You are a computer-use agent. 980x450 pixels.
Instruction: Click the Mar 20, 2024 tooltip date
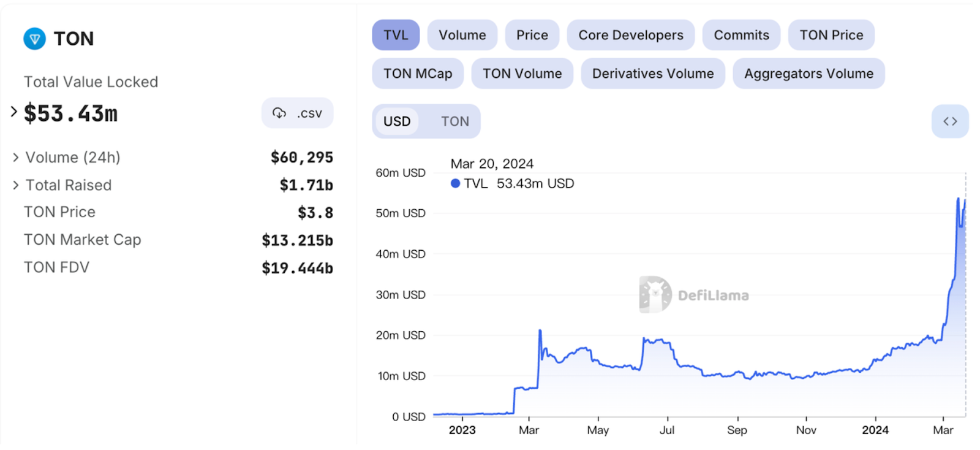(492, 164)
